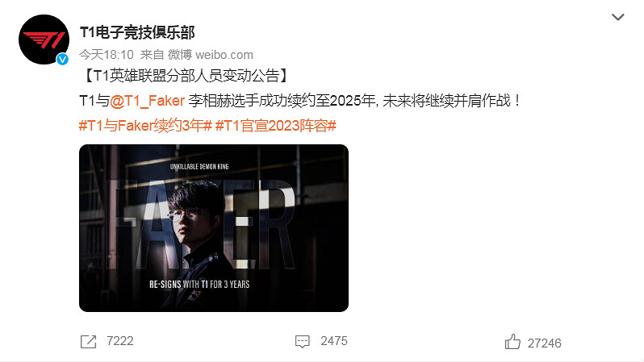
Task: Like the post with thumbs-up icon
Action: [x=512, y=342]
